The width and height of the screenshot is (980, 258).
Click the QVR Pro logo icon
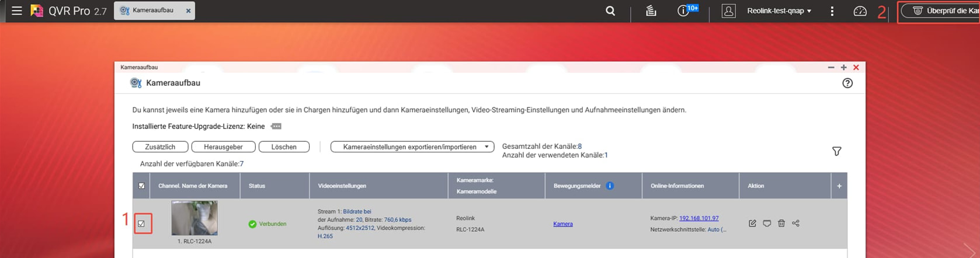pyautogui.click(x=37, y=11)
